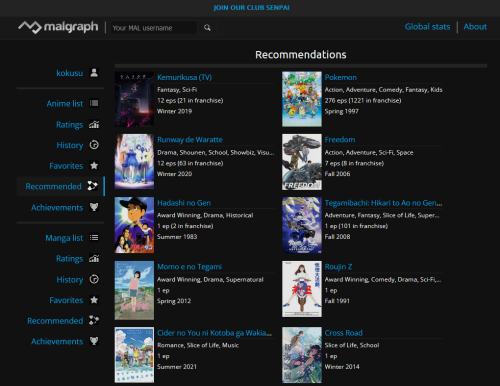Go to manga Ratings page
Viewport: 500px width, 386px height.
[x=69, y=259]
